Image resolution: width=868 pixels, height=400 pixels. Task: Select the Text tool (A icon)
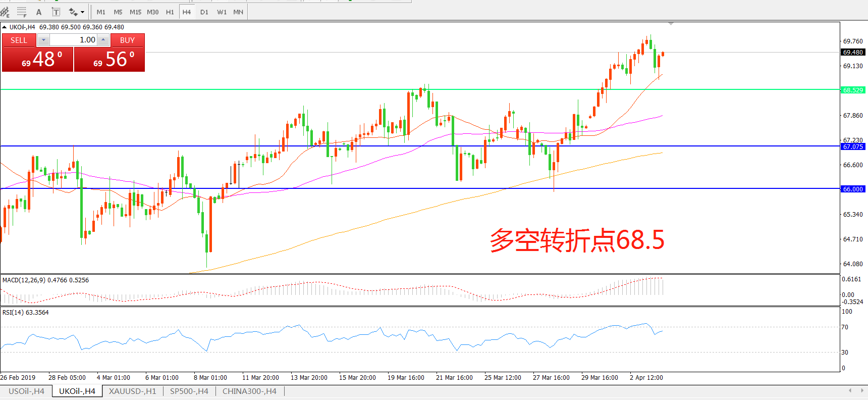(x=39, y=12)
